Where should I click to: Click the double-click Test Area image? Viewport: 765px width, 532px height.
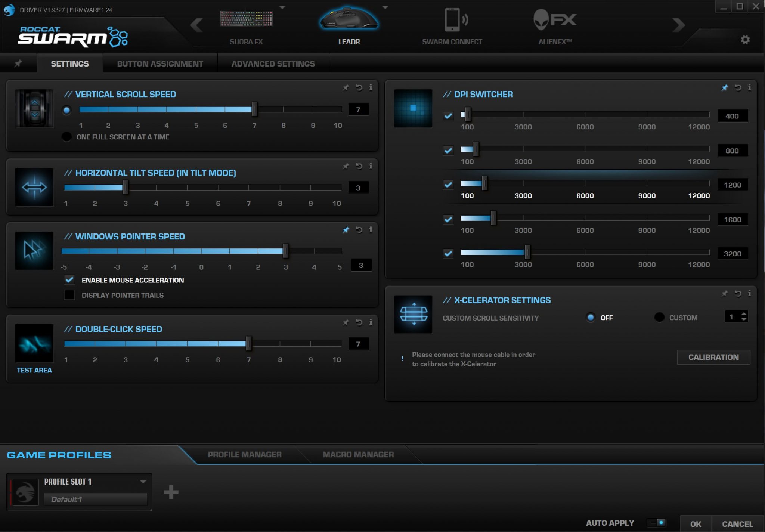34,343
